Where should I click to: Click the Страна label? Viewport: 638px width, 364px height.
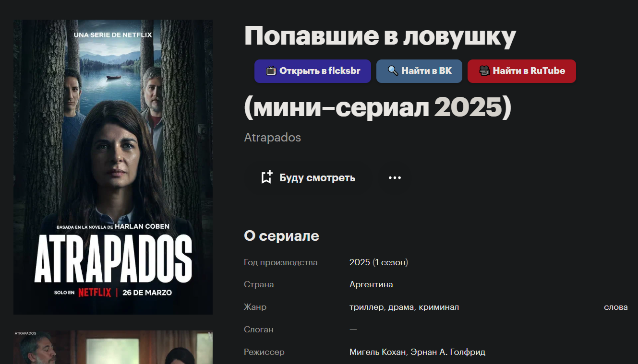259,284
